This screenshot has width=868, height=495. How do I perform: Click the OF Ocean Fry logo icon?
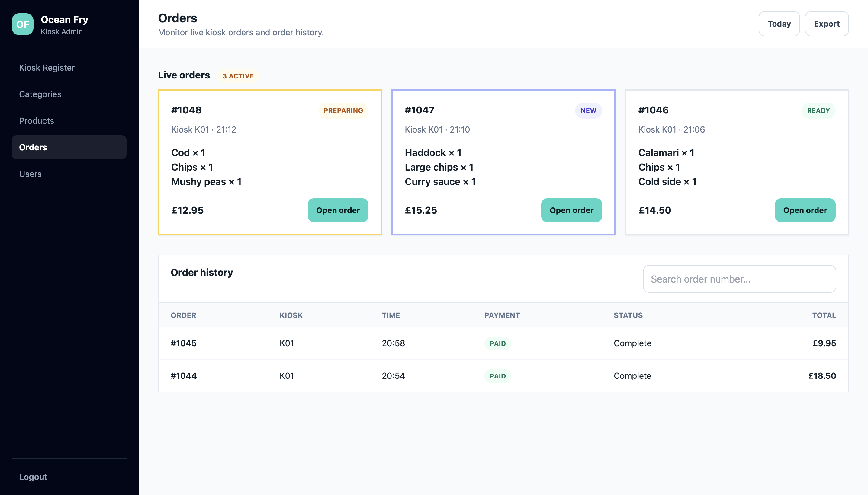tap(22, 24)
